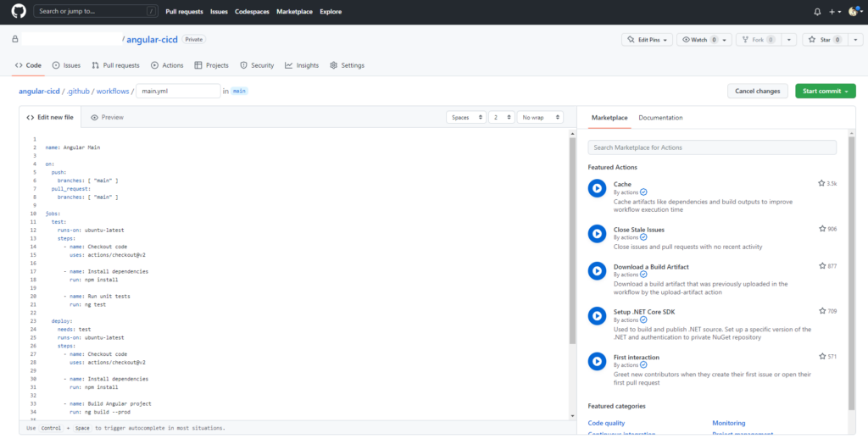Switch to the Documentation tab
The width and height of the screenshot is (868, 439).
point(660,118)
